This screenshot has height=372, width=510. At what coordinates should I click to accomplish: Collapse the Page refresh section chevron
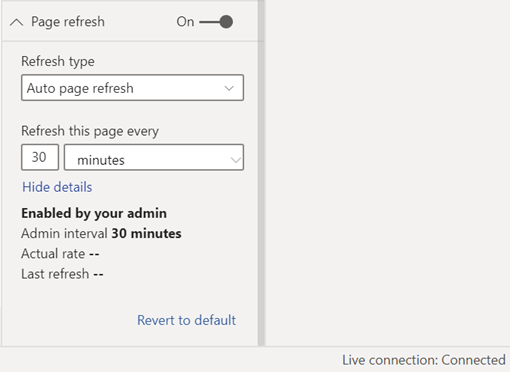16,22
